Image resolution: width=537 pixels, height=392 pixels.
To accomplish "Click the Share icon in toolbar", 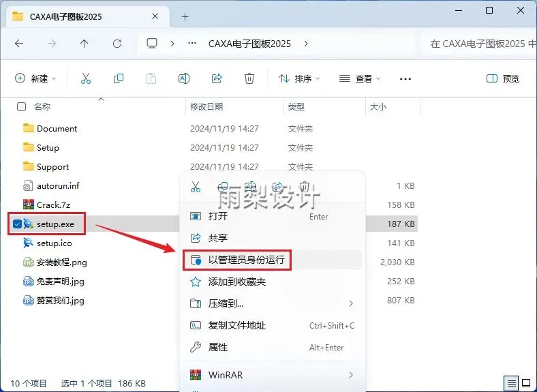I will tap(217, 78).
